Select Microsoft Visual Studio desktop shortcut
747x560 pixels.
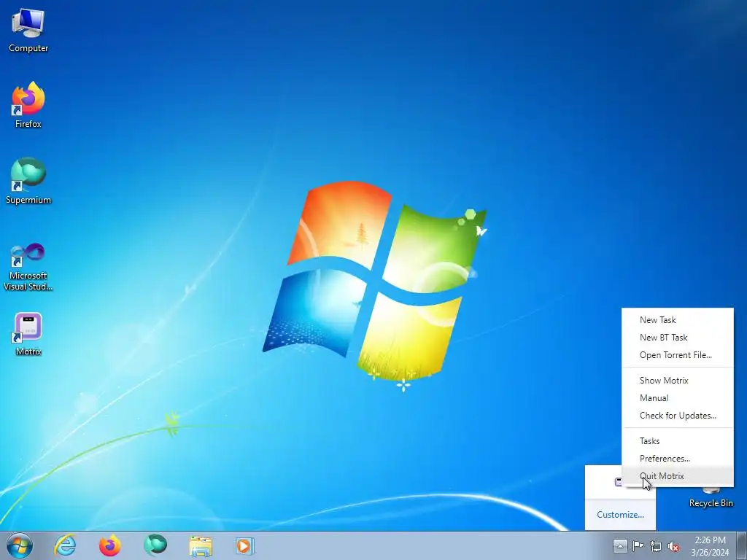(x=28, y=267)
